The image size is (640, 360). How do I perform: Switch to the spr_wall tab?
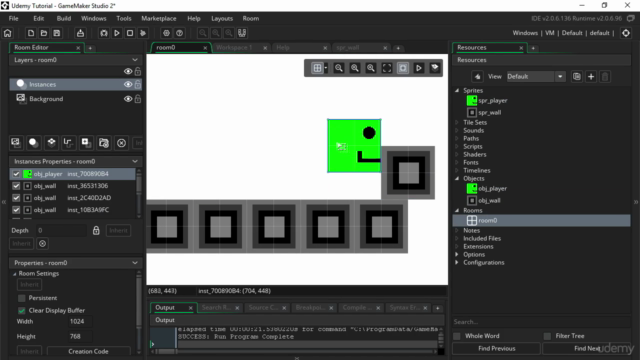coord(348,48)
